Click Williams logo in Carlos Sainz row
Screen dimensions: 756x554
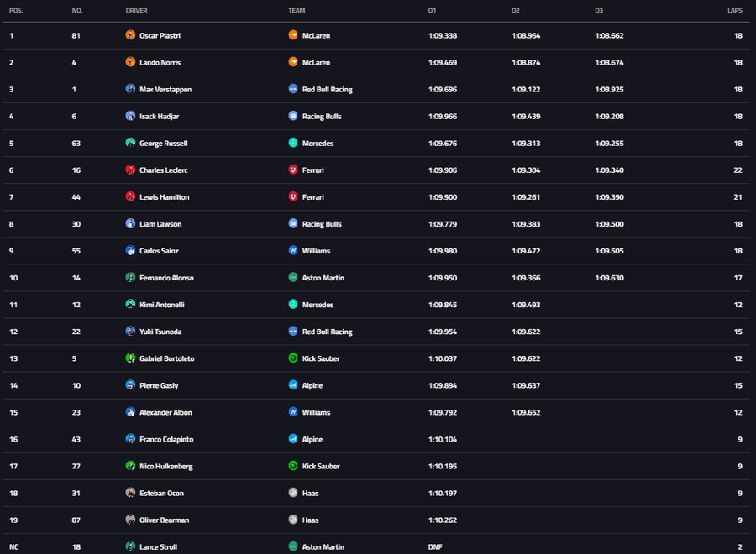(x=293, y=250)
